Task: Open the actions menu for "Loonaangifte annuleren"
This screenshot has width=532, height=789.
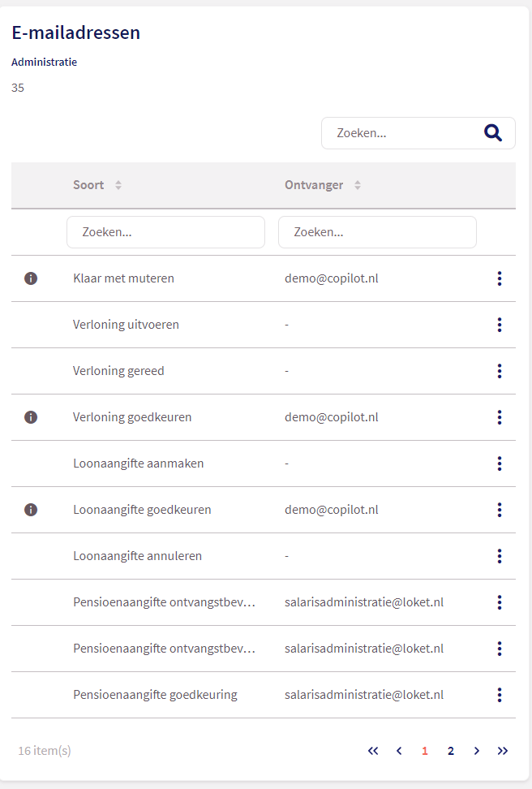Action: point(500,556)
